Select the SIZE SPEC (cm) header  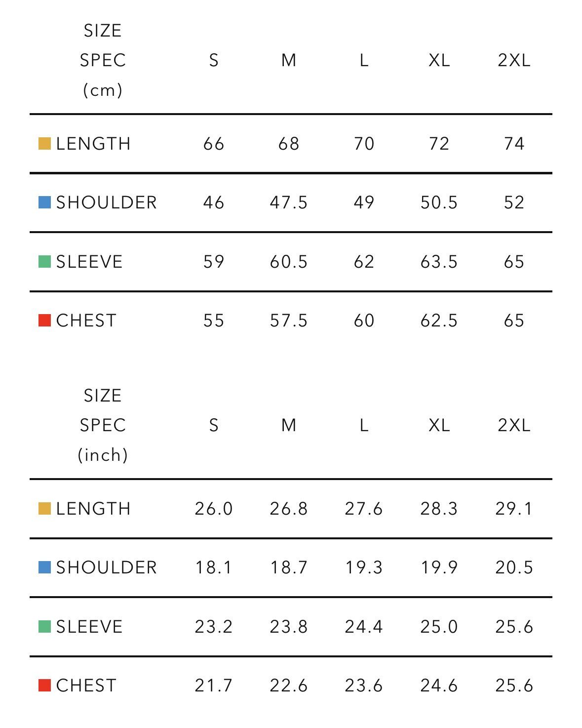[103, 60]
